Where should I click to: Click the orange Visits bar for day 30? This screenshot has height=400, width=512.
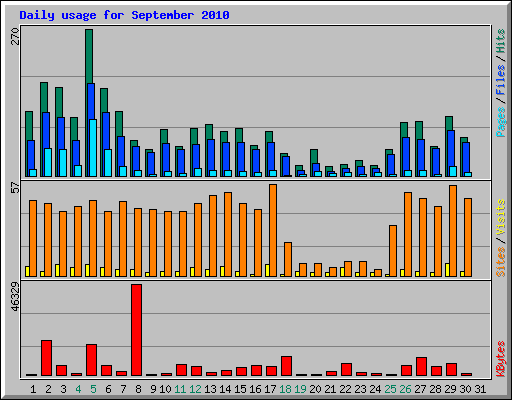[468, 237]
